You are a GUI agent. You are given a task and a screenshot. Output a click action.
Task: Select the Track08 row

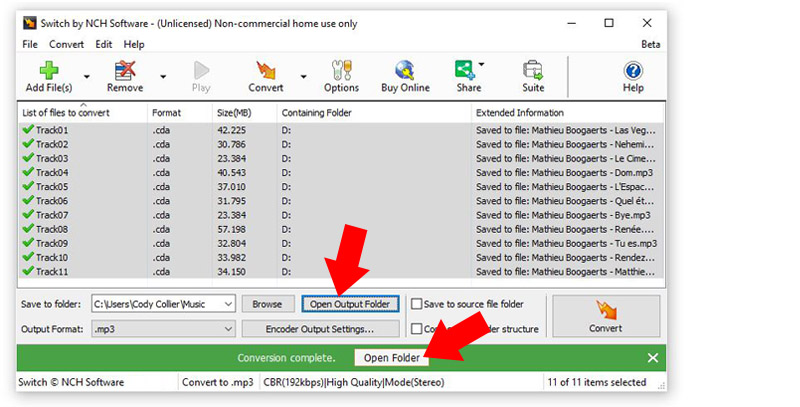pos(341,229)
